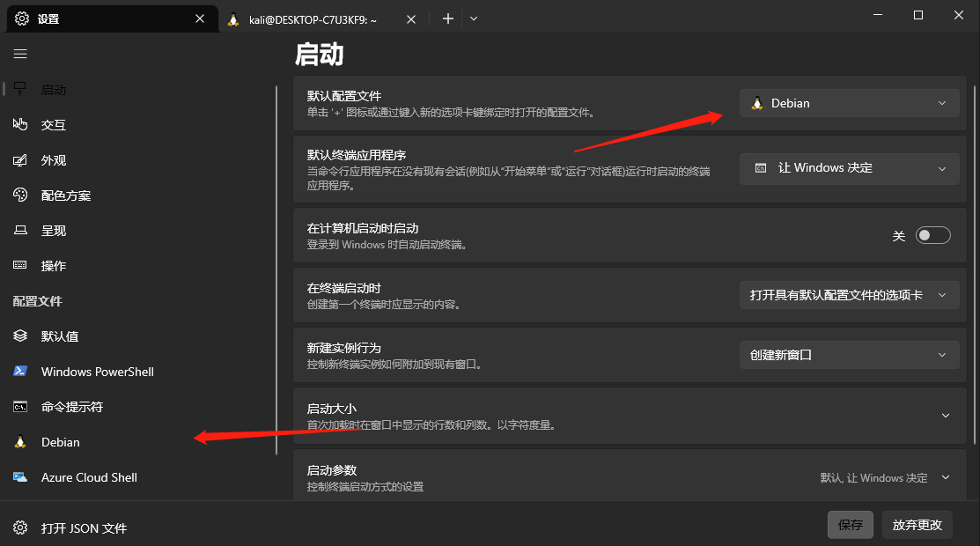The width and height of the screenshot is (980, 546).
Task: Select the Windows PowerShell profile
Action: pyautogui.click(x=97, y=372)
